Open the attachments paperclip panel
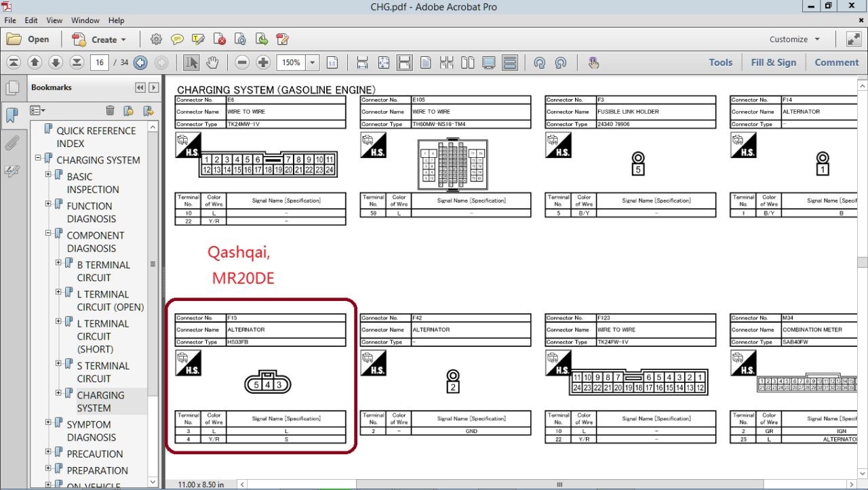Viewport: 868px width, 490px height. point(12,143)
